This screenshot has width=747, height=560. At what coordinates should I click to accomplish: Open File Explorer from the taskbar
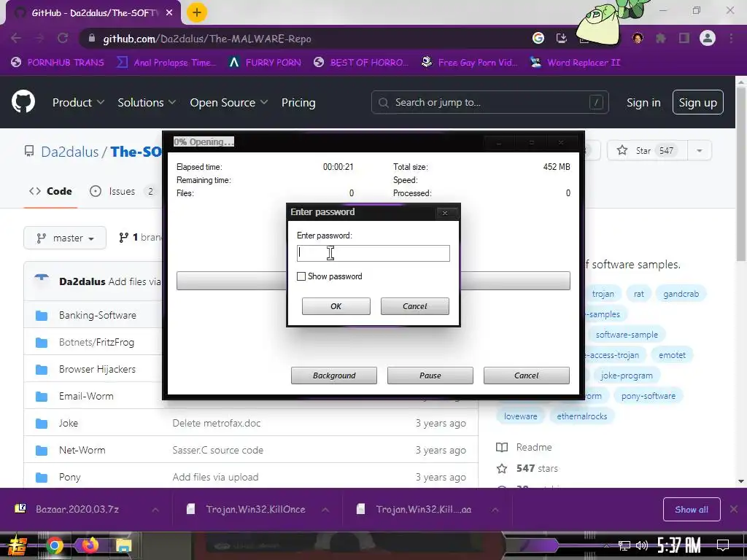[123, 545]
